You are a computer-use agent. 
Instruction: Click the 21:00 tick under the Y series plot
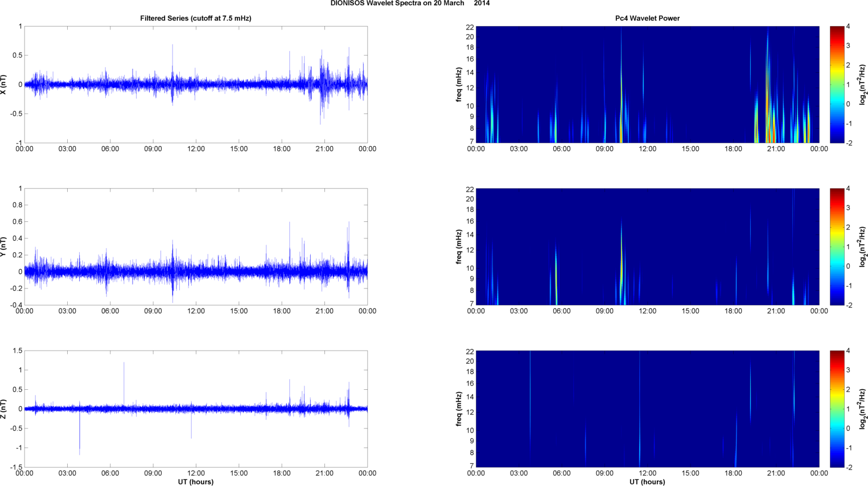[324, 311]
